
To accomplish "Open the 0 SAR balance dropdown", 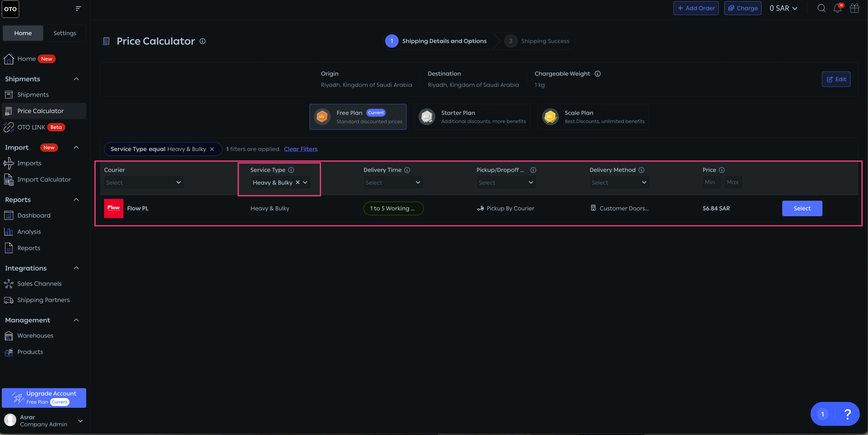I will 783,8.
